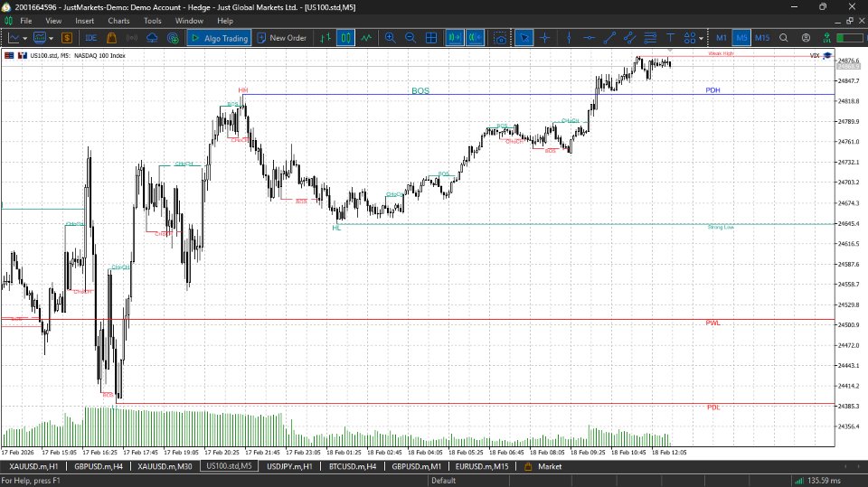The image size is (868, 487).
Task: Select the text label T tool
Action: click(670, 38)
